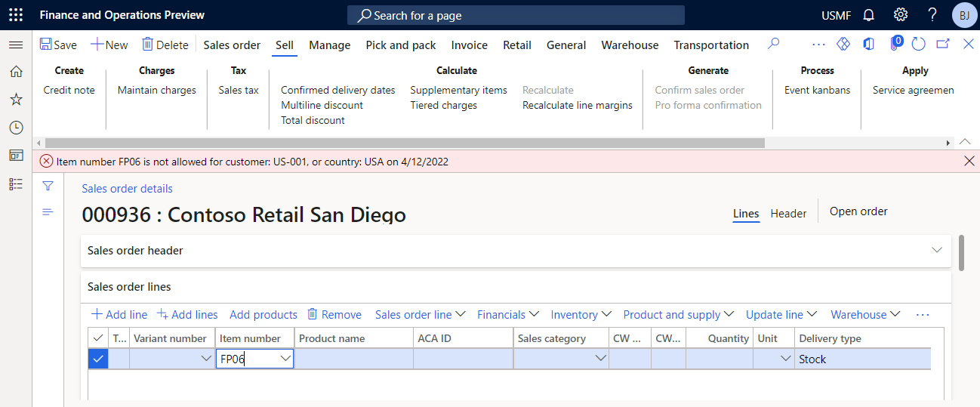This screenshot has width=980, height=407.
Task: Toggle the select-all column header checkbox
Action: pyautogui.click(x=98, y=338)
